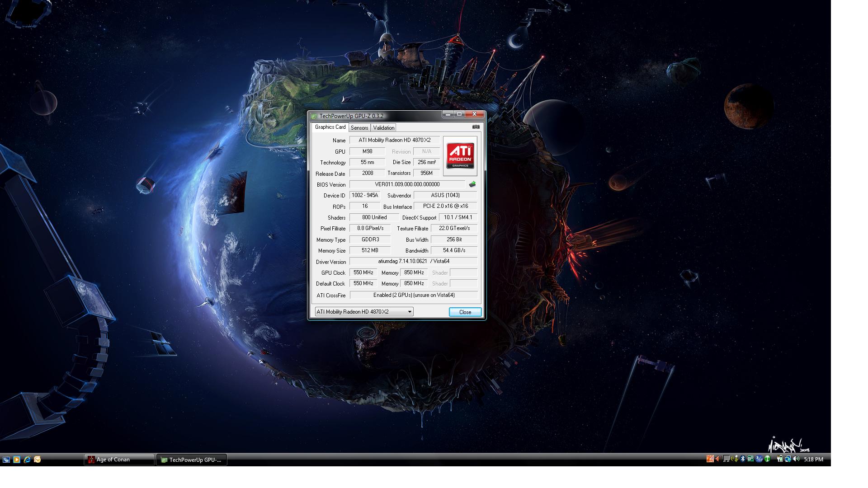Click the red speaker icon in the tray

coord(718,459)
